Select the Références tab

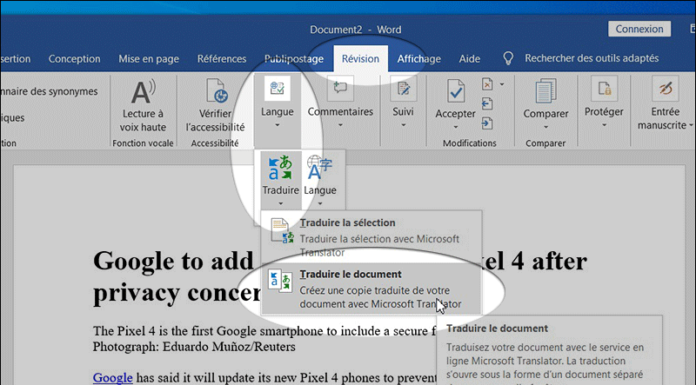(x=221, y=59)
